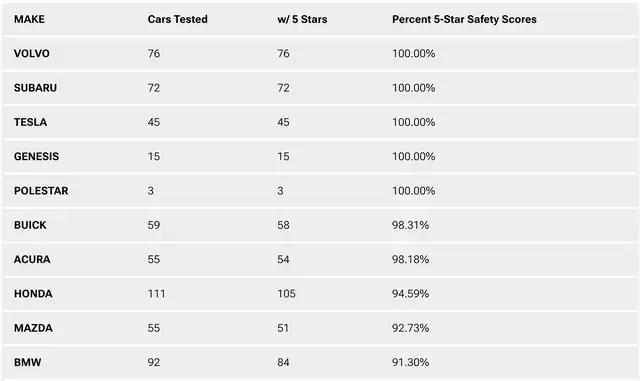640x381 pixels.
Task: Click the Cars Tested column header
Action: (x=178, y=19)
